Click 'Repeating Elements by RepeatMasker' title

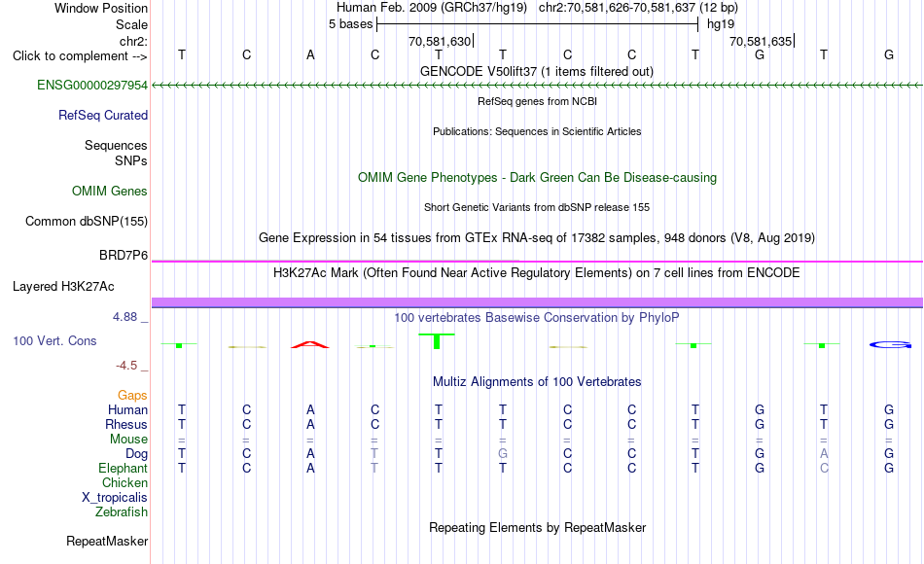pyautogui.click(x=537, y=527)
